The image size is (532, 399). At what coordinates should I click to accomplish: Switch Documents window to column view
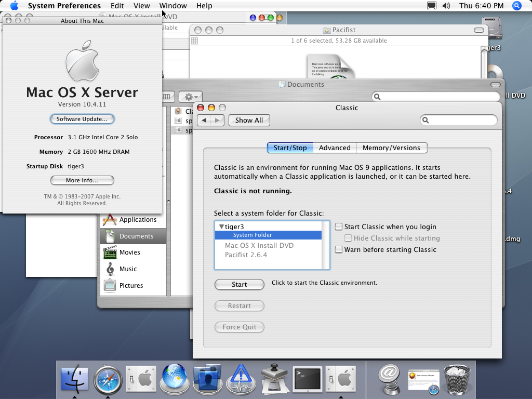tap(167, 97)
